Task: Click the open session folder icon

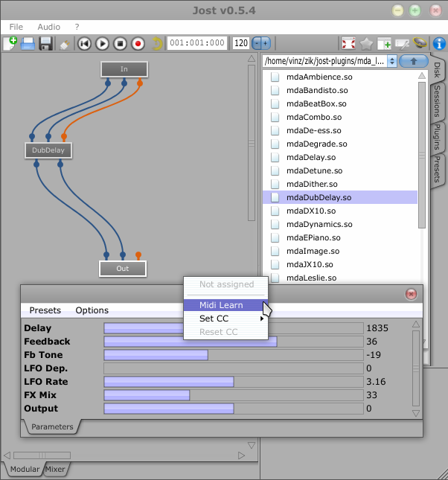Action: point(28,43)
